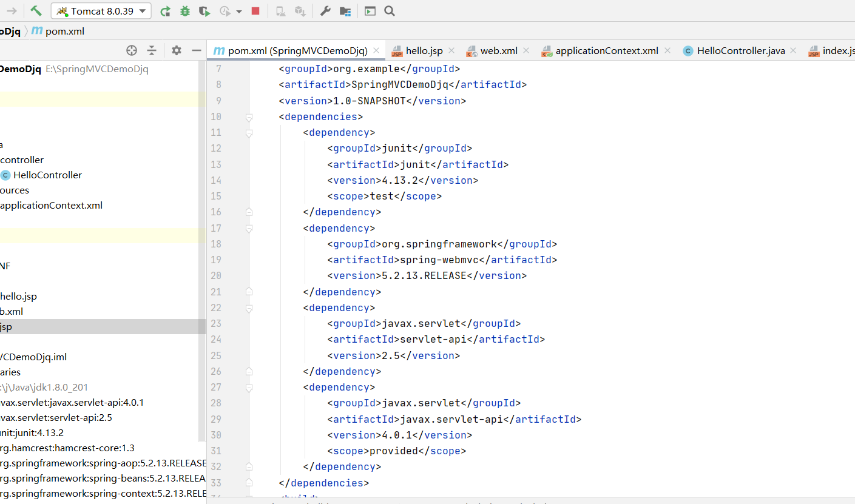Click the Forward navigation arrow
Screen dimensions: 855x504
tap(12, 11)
